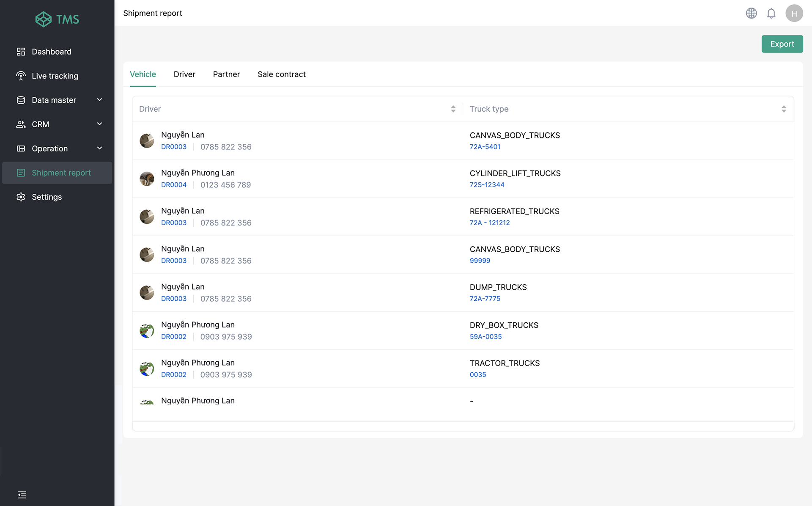Open driver link DR0004
The width and height of the screenshot is (812, 506).
point(173,184)
